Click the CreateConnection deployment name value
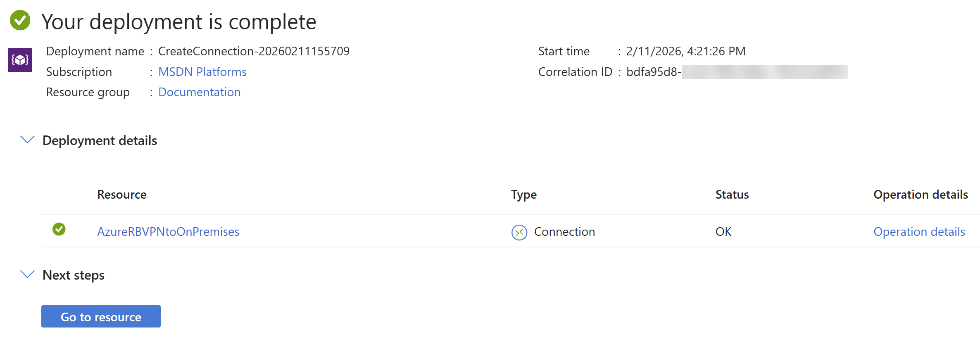Screen dimensions: 980x337 tap(254, 51)
